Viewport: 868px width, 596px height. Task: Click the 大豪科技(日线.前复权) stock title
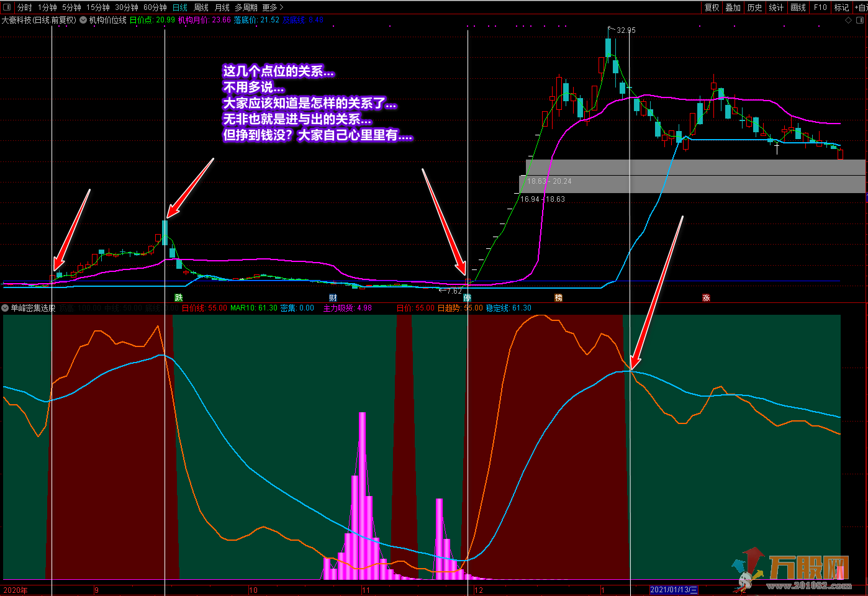click(x=38, y=20)
